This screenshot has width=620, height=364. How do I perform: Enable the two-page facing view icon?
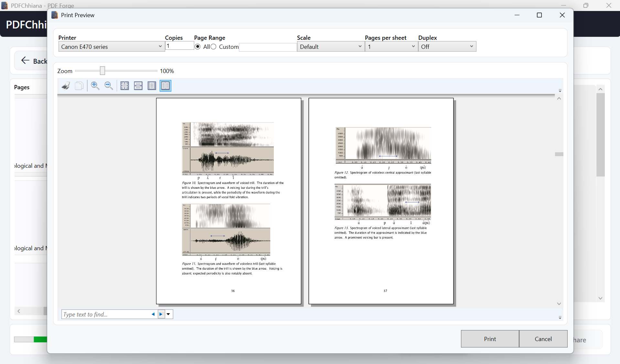click(x=165, y=86)
